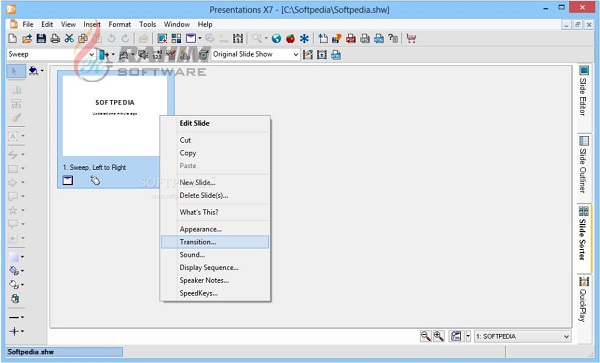Click the shopping cart icon
The image size is (600, 363).
click(411, 38)
